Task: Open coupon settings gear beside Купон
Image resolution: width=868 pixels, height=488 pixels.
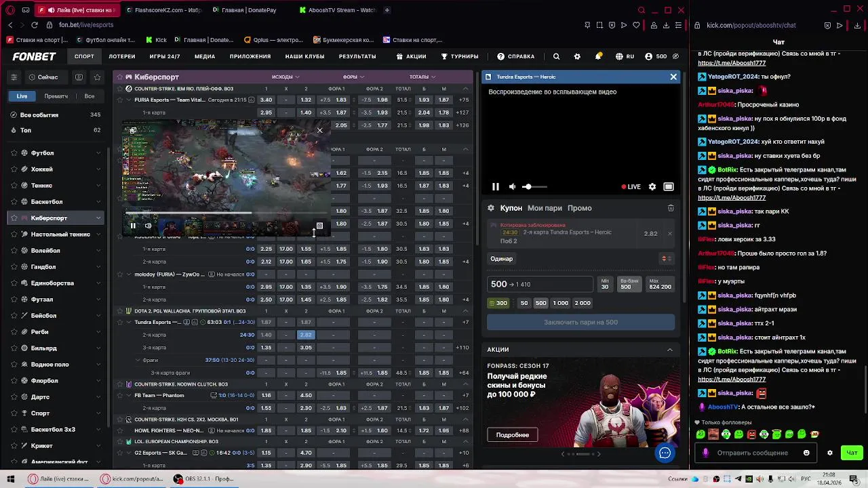Action: [491, 208]
